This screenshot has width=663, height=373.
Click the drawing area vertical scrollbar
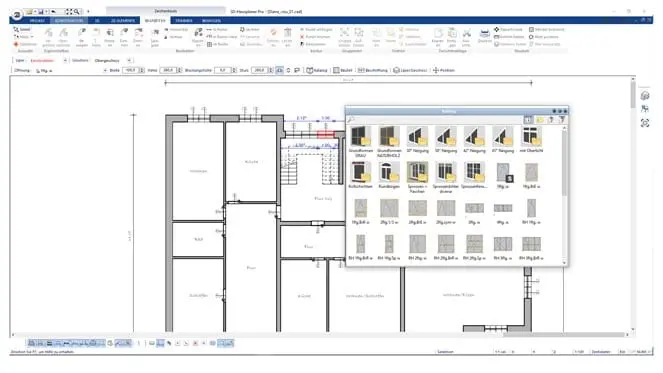pos(633,204)
